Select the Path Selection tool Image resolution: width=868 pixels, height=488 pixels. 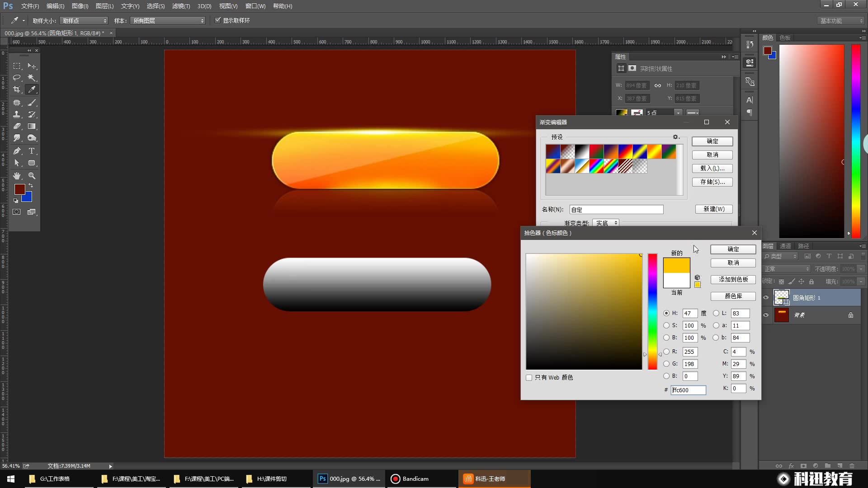(17, 163)
